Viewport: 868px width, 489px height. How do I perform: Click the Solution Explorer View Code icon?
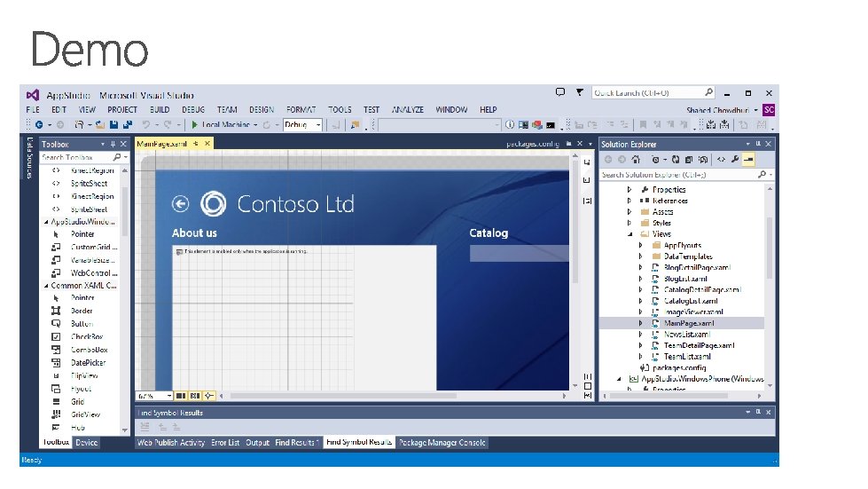(x=721, y=160)
